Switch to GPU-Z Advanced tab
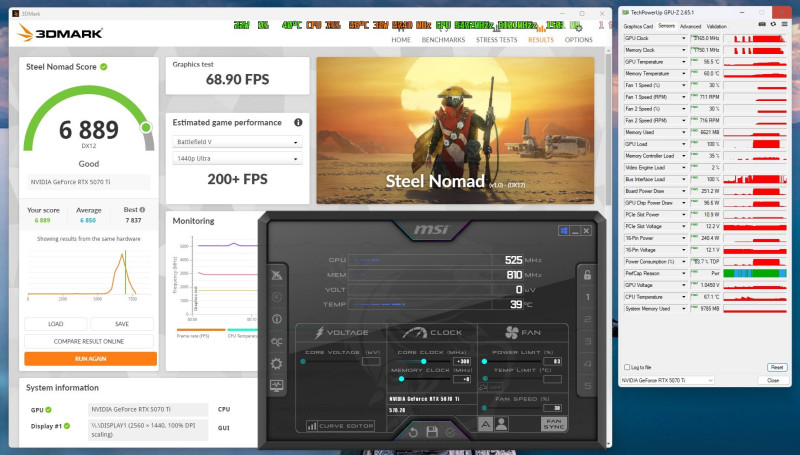The width and height of the screenshot is (800, 455). pos(690,26)
